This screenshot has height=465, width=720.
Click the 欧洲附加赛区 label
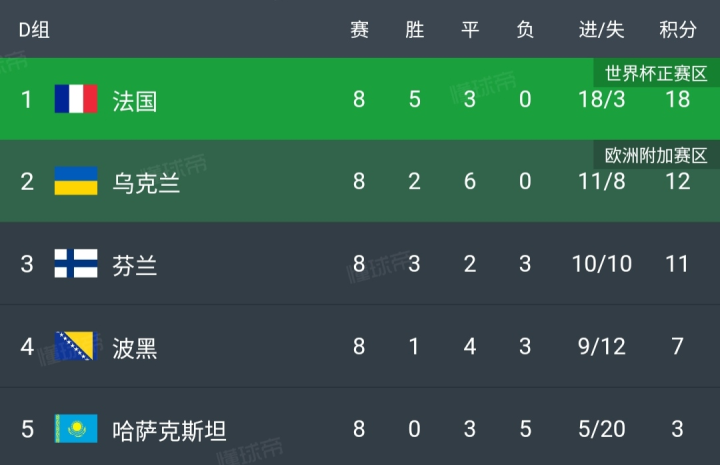pyautogui.click(x=656, y=155)
